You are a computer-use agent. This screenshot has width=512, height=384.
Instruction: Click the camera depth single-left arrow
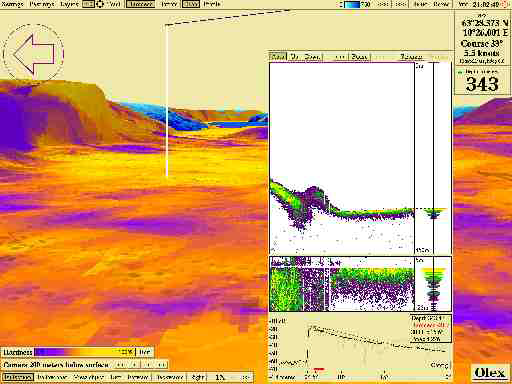pos(134,365)
